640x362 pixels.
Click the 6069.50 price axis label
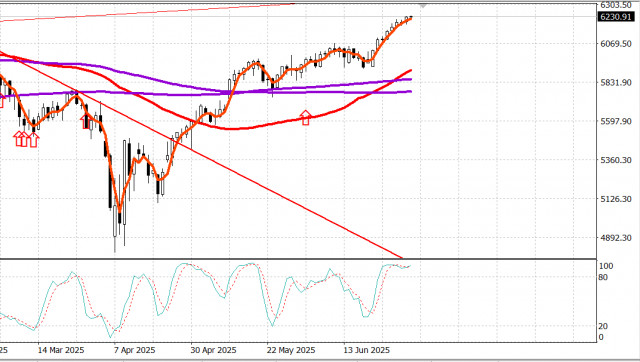point(616,44)
